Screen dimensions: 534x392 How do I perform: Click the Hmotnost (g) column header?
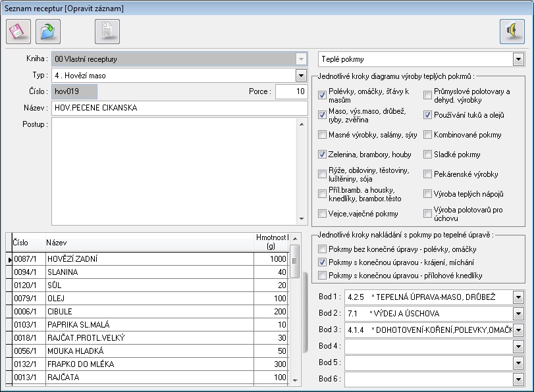tap(271, 242)
